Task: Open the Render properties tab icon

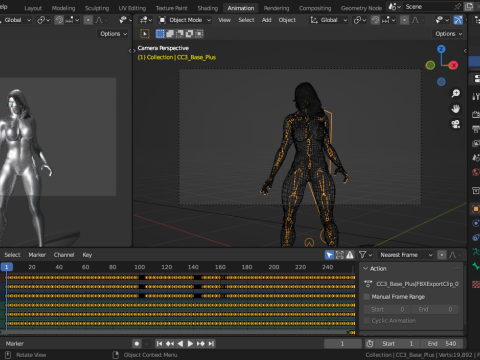Action: tap(476, 115)
